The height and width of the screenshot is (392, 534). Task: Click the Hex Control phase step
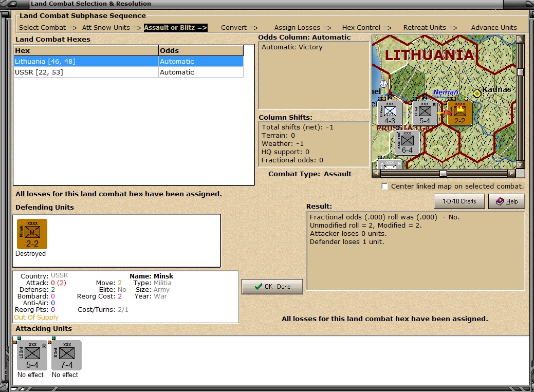pos(366,28)
